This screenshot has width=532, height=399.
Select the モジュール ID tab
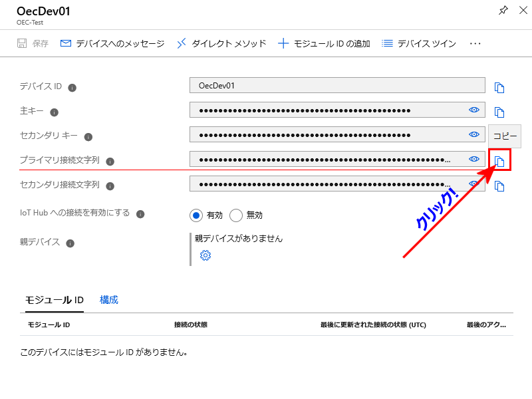[55, 300]
